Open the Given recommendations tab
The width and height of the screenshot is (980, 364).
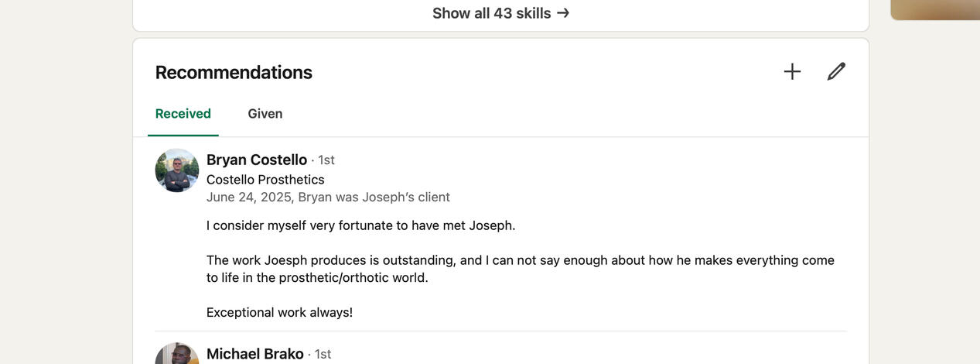tap(265, 114)
